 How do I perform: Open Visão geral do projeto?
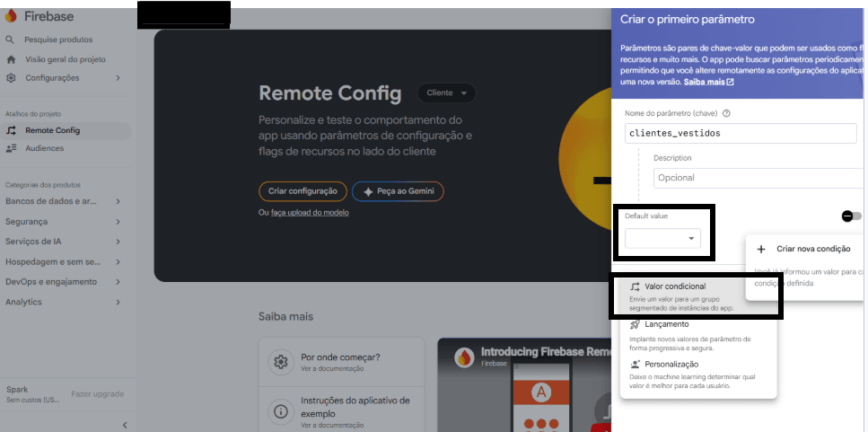click(x=66, y=59)
